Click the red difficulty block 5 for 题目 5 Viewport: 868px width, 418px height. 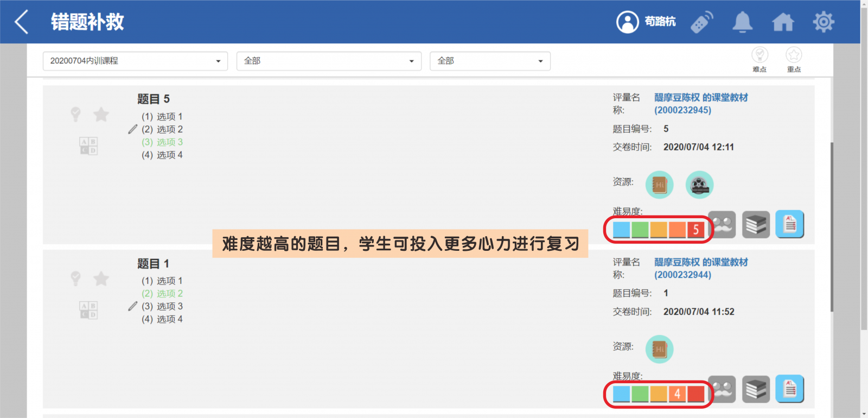[695, 230]
